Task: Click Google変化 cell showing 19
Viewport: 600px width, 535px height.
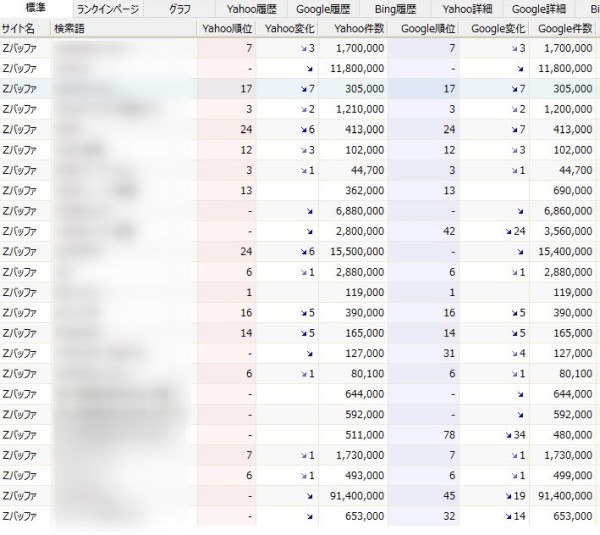Action: pos(494,496)
